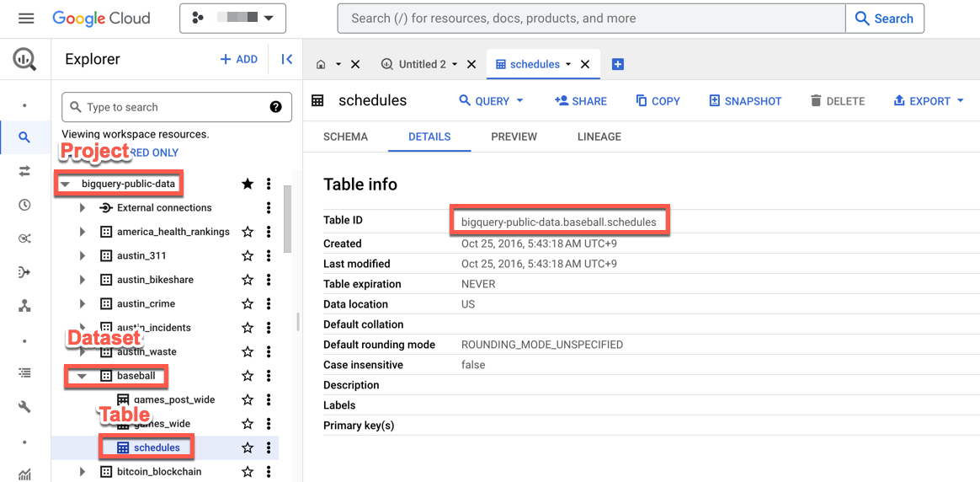The height and width of the screenshot is (482, 980).
Task: Expand External connections node
Action: point(82,207)
